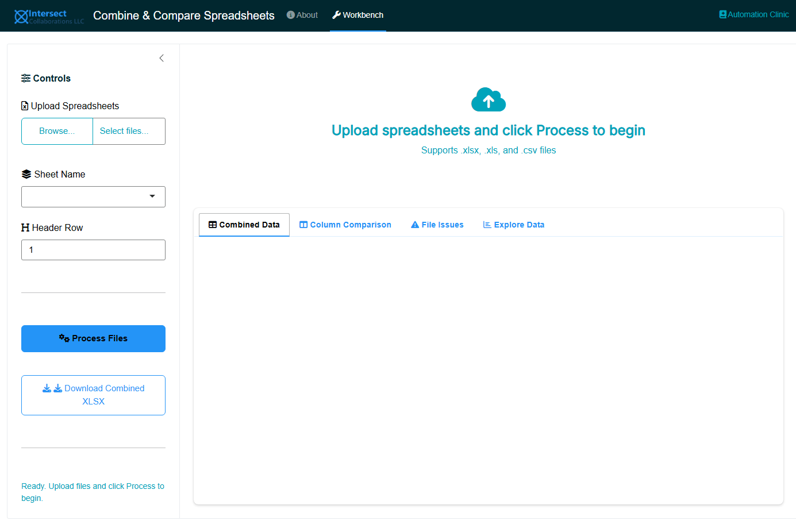Click the Intersect Collaborations logo
The height and width of the screenshot is (532, 796).
coord(49,16)
